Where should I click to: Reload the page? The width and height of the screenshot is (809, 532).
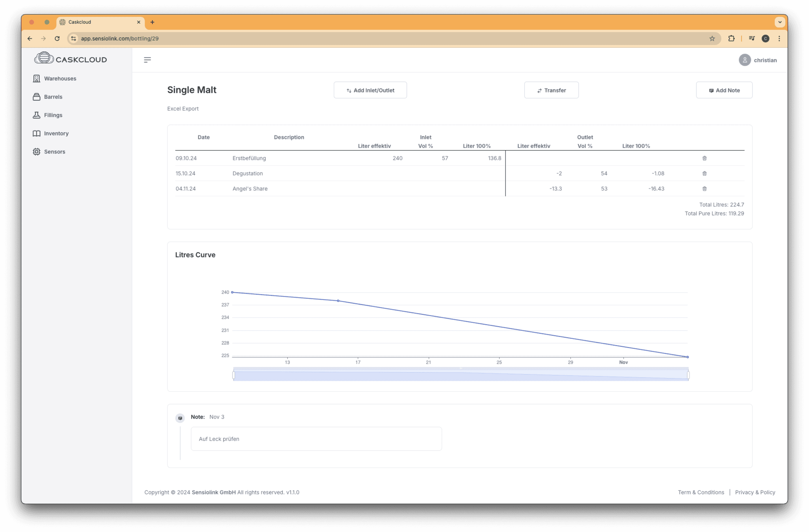57,38
